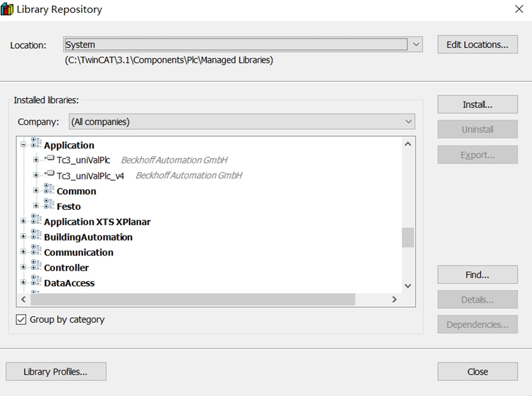Click the Festo category icon
Viewport: 532px width, 396px height.
coord(49,206)
